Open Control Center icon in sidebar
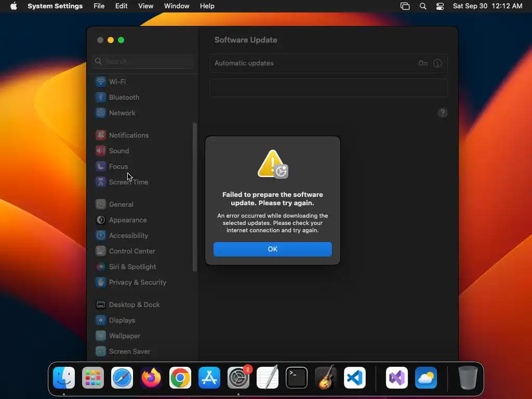This screenshot has width=532, height=399. 100,251
